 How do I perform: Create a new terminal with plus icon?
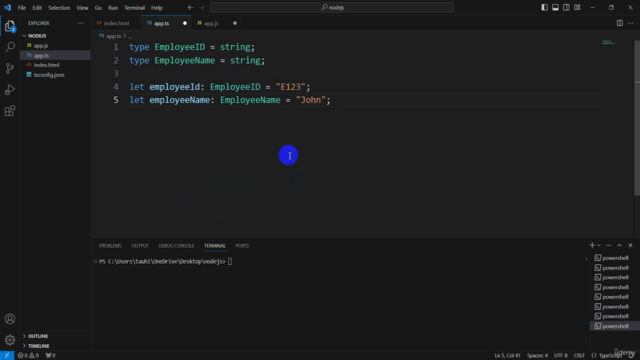(x=592, y=245)
